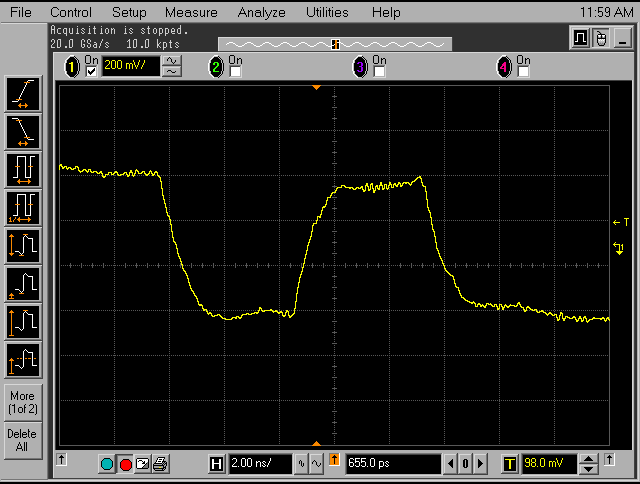Turn off channel 1 checkbox

point(92,70)
